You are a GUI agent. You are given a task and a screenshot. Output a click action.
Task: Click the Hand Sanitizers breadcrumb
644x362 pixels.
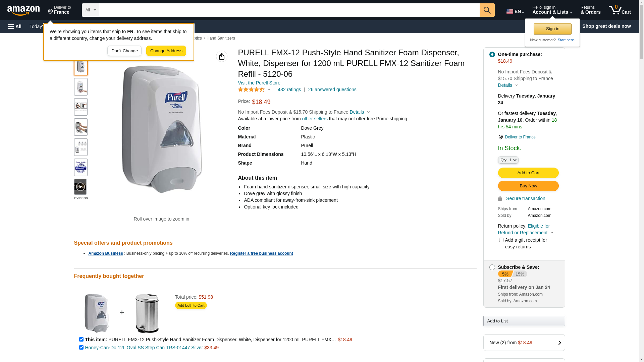click(x=221, y=38)
